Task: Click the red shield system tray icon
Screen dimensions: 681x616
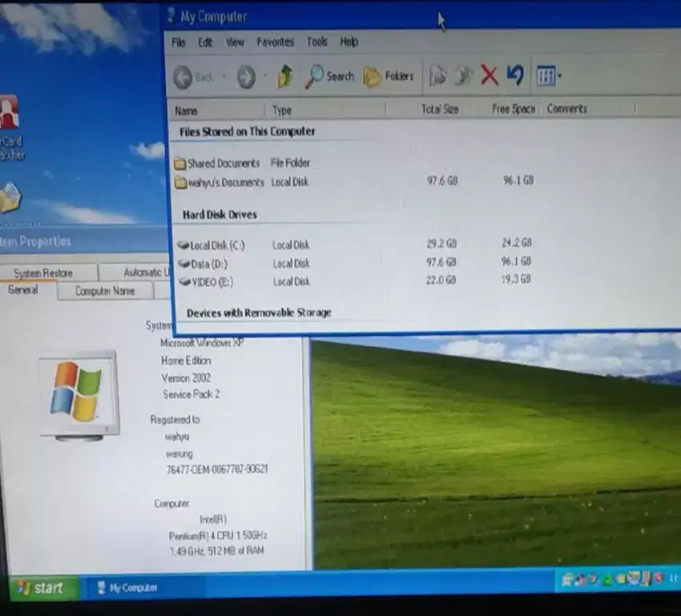Action: pos(659,578)
